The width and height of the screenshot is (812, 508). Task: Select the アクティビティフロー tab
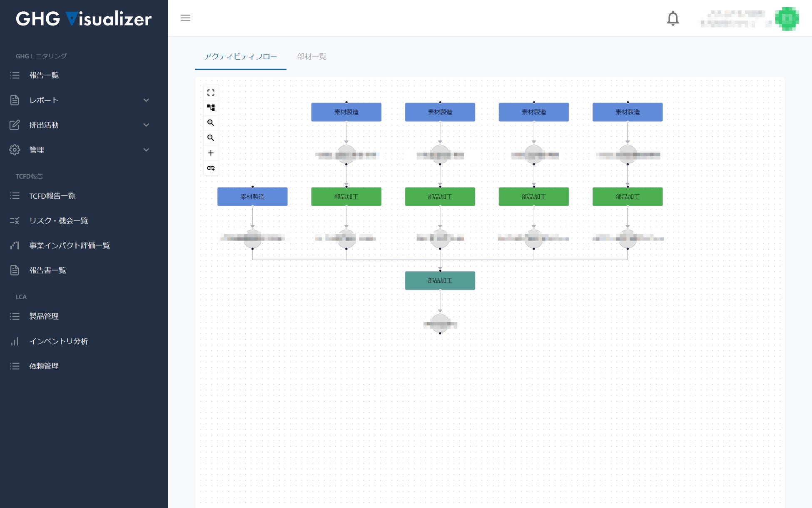(240, 57)
